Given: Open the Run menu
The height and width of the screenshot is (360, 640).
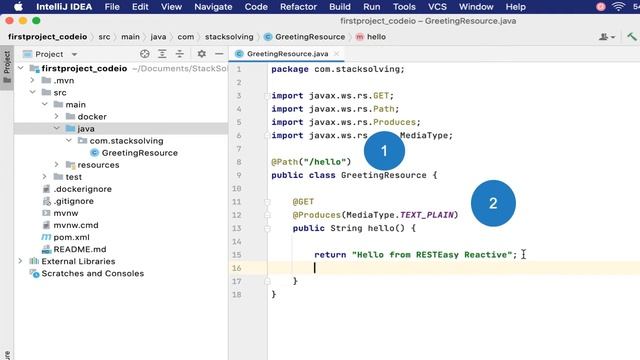Looking at the screenshot, I should [371, 7].
